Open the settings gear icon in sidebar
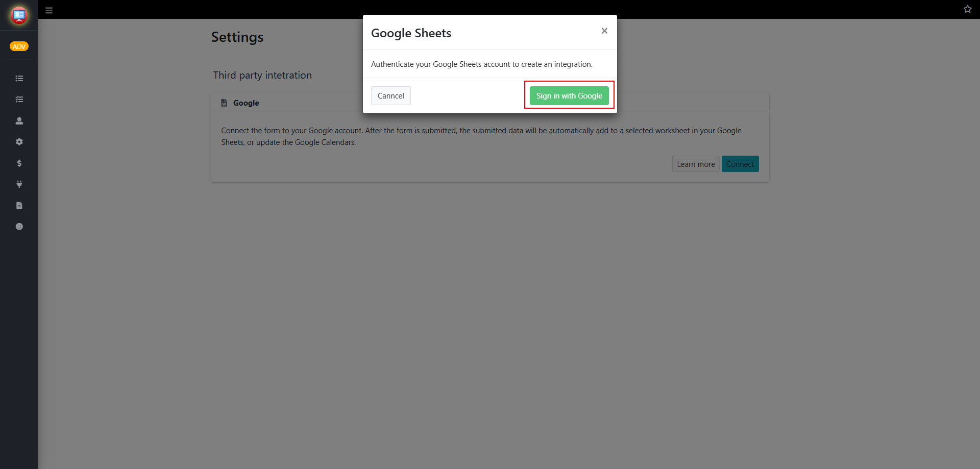Image resolution: width=980 pixels, height=469 pixels. pyautogui.click(x=19, y=142)
